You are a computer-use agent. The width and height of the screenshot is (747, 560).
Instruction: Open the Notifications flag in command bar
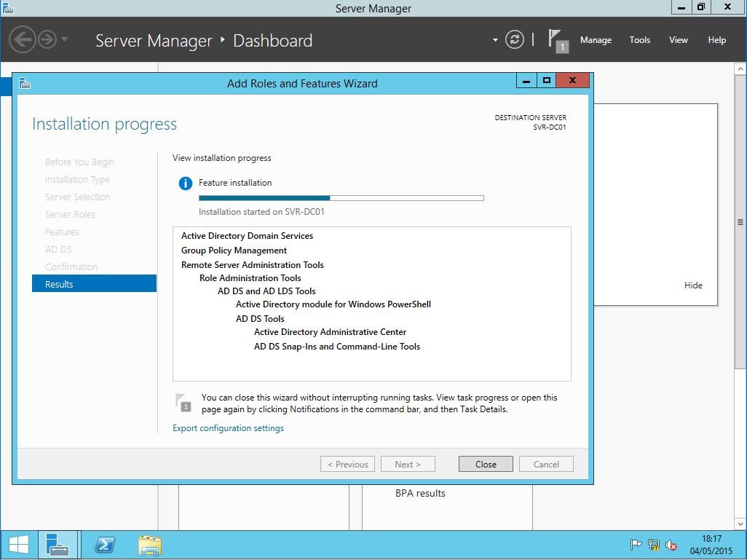point(556,40)
